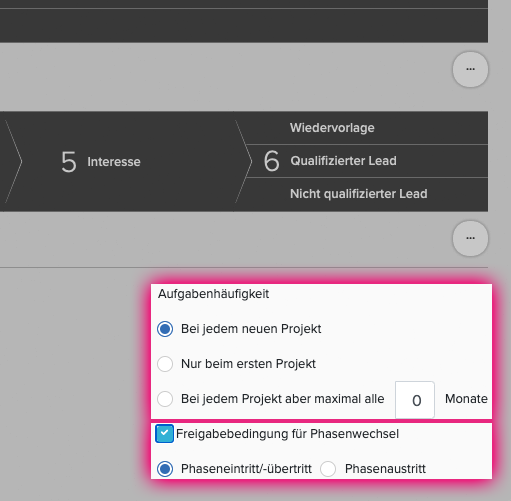Click the phase number 5 label
The width and height of the screenshot is (511, 501).
pyautogui.click(x=69, y=162)
